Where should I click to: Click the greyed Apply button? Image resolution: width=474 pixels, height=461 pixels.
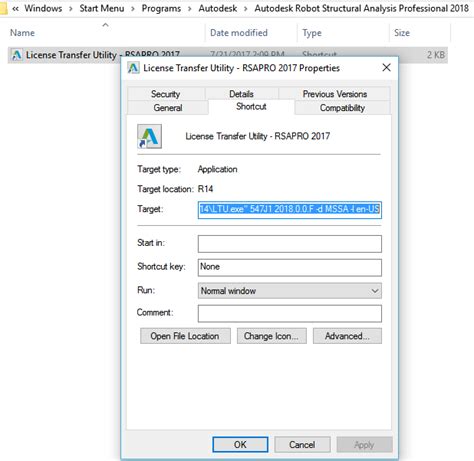click(x=364, y=444)
